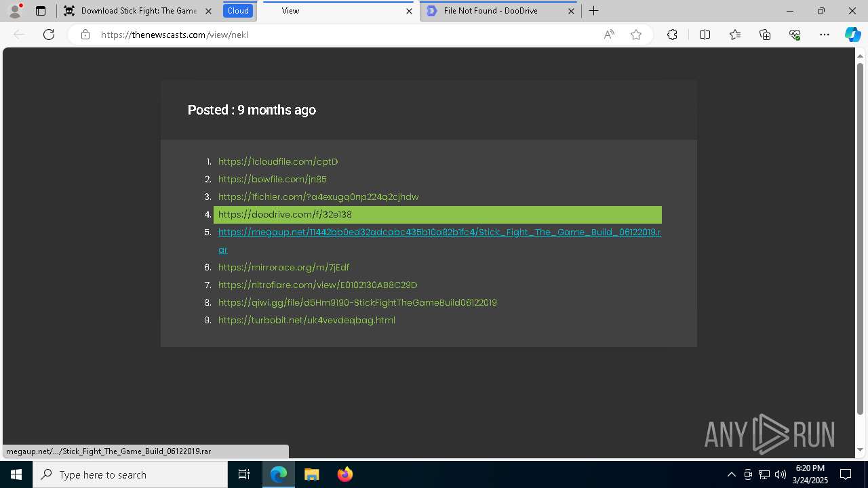This screenshot has width=868, height=488.
Task: Open the Windows Start menu
Action: 16,474
